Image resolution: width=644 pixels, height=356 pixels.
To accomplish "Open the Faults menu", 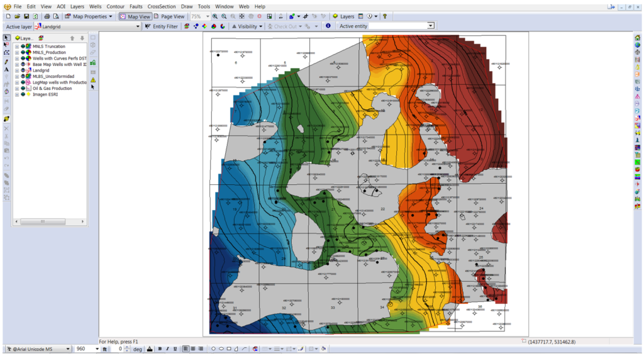I will [136, 6].
